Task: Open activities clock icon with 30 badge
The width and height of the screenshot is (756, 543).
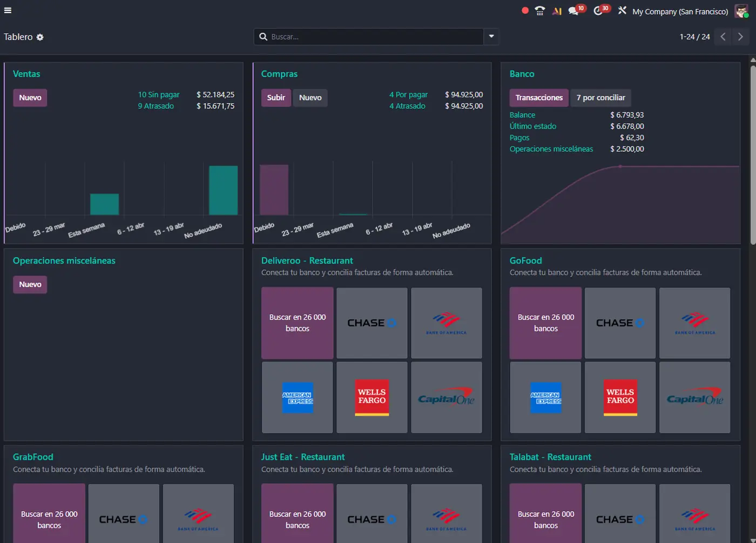Action: coord(599,11)
